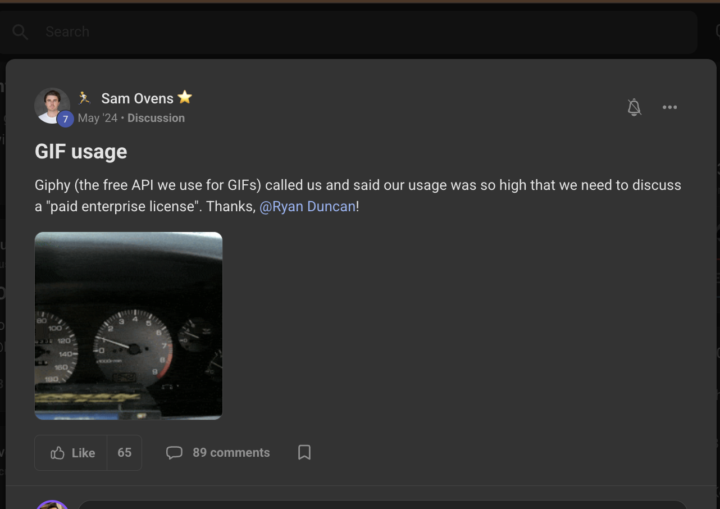The image size is (720, 509).
Task: Toggle post notifications bell icon
Action: [x=634, y=107]
